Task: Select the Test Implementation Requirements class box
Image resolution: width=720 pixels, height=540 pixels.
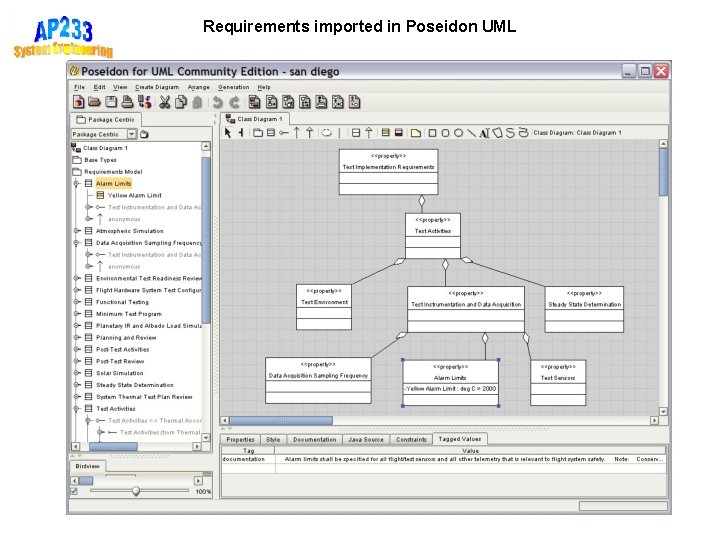Action: pyautogui.click(x=388, y=172)
